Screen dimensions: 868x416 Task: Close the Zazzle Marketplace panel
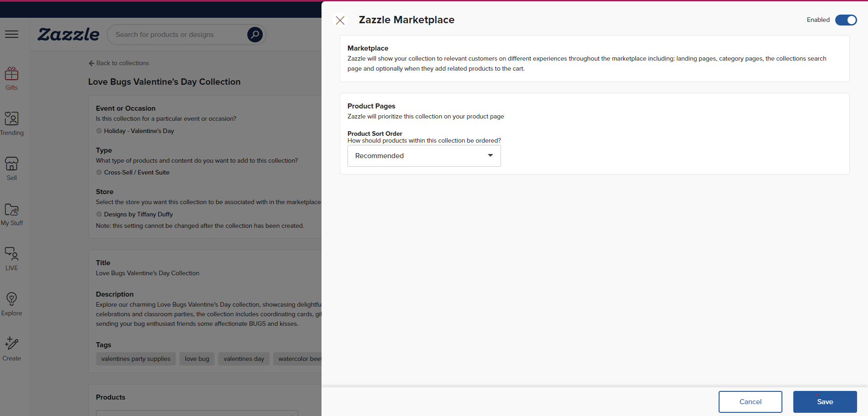(340, 20)
